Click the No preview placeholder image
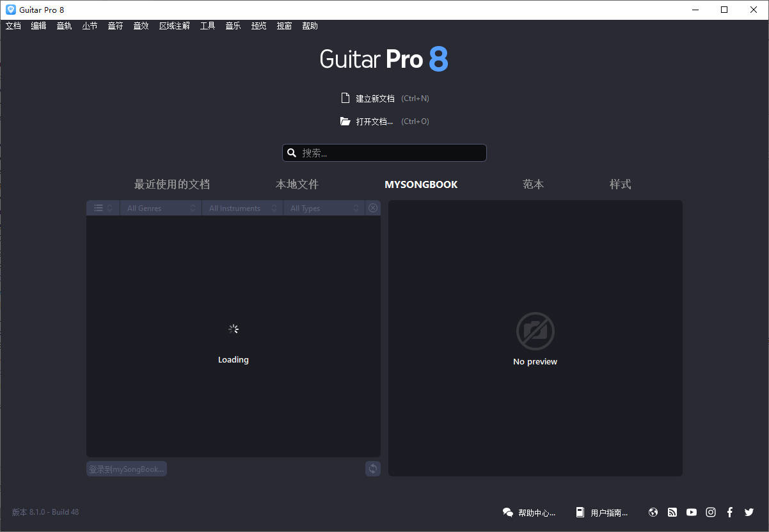769x532 pixels. (535, 331)
